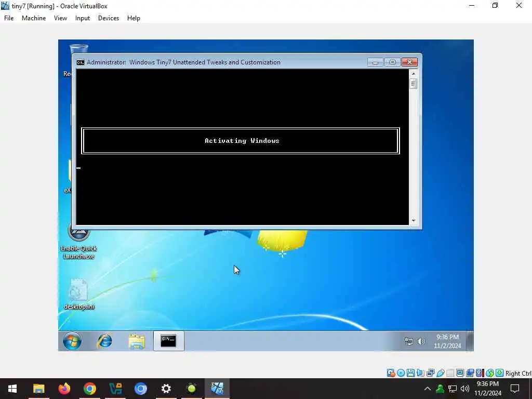This screenshot has width=532, height=399.
Task: Maximize the Administrator command window
Action: pyautogui.click(x=392, y=62)
